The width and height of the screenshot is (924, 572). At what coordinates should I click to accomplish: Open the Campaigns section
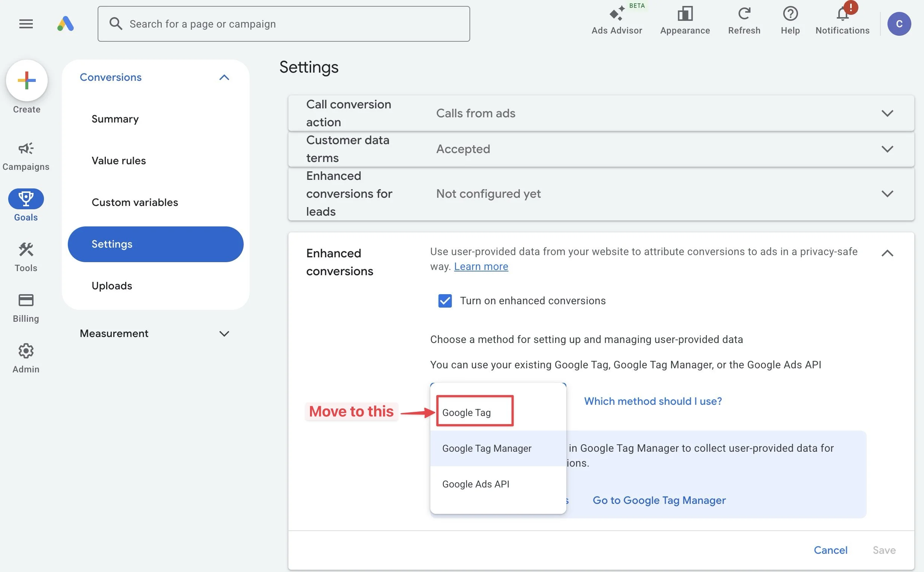tap(26, 155)
